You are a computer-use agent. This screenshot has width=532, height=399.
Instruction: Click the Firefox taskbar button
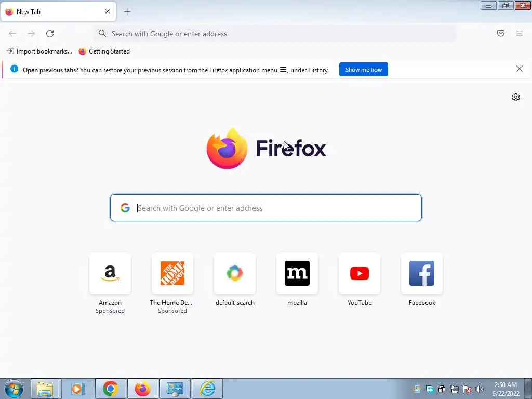pyautogui.click(x=142, y=389)
